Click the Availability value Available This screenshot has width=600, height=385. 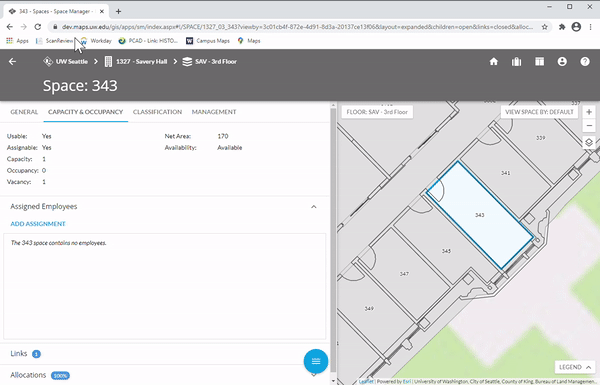click(230, 148)
